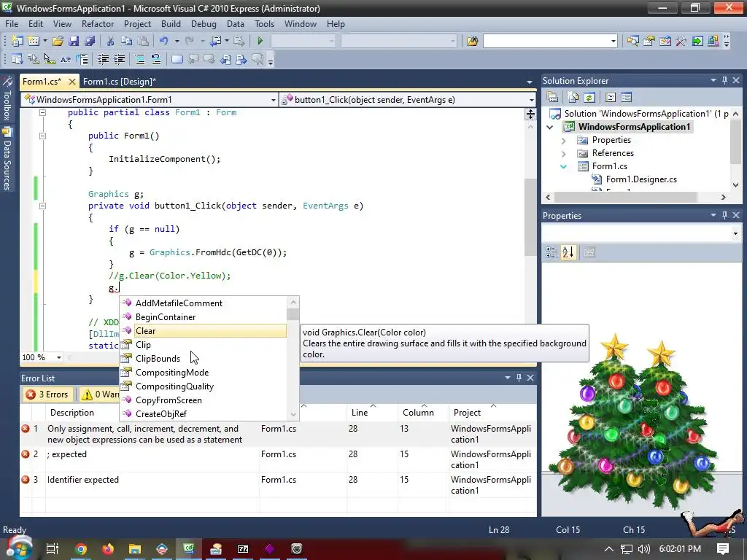The width and height of the screenshot is (747, 560).
Task: Toggle auto-hide pin on Properties panel
Action: tap(724, 215)
